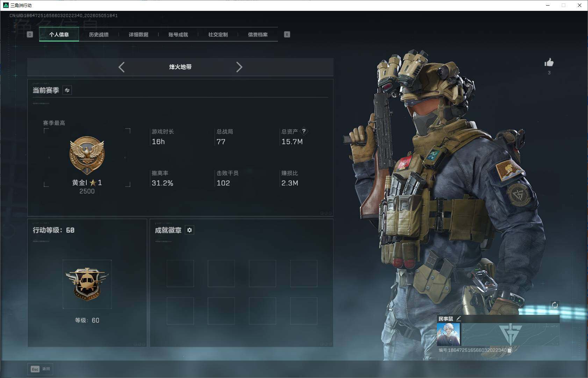Select the 账号成就 tab
588x378 pixels.
178,35
